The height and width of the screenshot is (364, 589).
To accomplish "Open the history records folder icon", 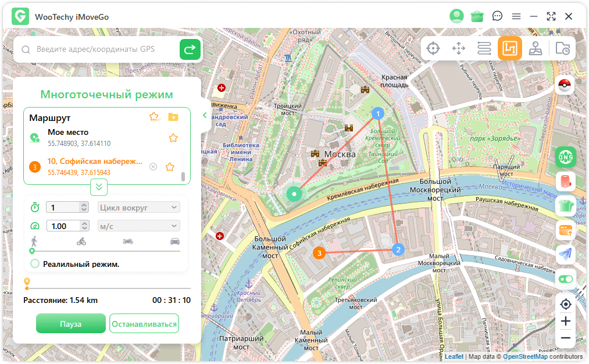I will [562, 48].
